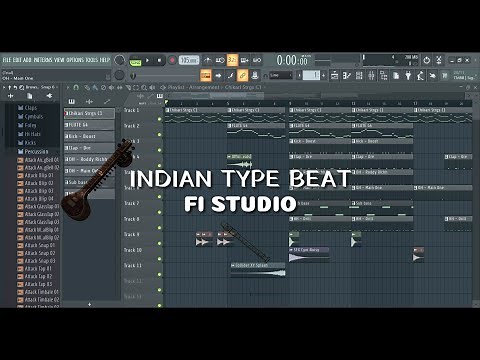Open the Piano roll icon in toolbar
The height and width of the screenshot is (360, 480).
coord(347,76)
